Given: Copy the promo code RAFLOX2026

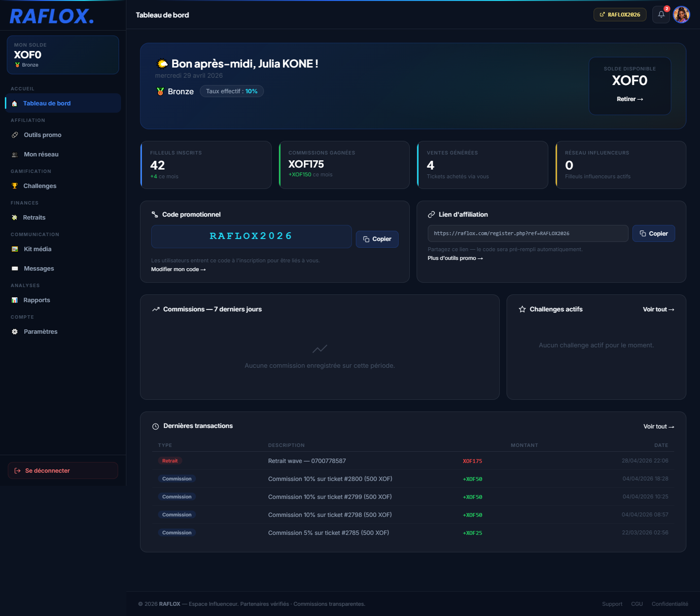Looking at the screenshot, I should (377, 239).
